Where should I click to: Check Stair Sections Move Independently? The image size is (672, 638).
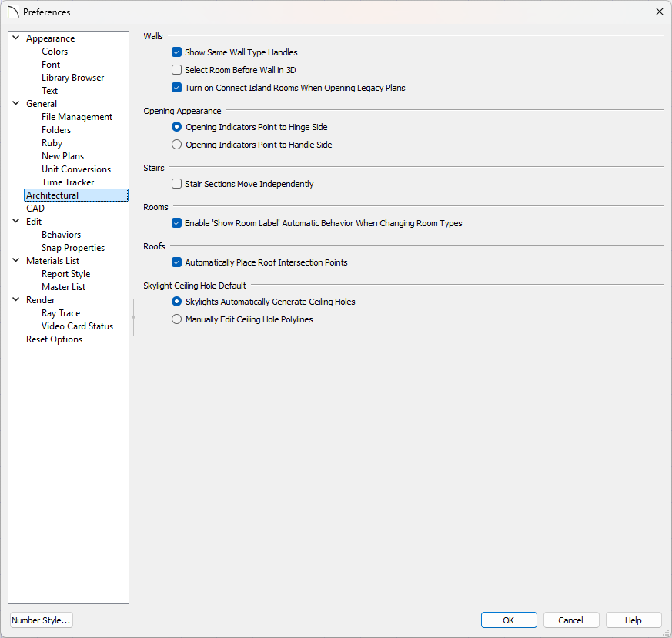(x=177, y=185)
